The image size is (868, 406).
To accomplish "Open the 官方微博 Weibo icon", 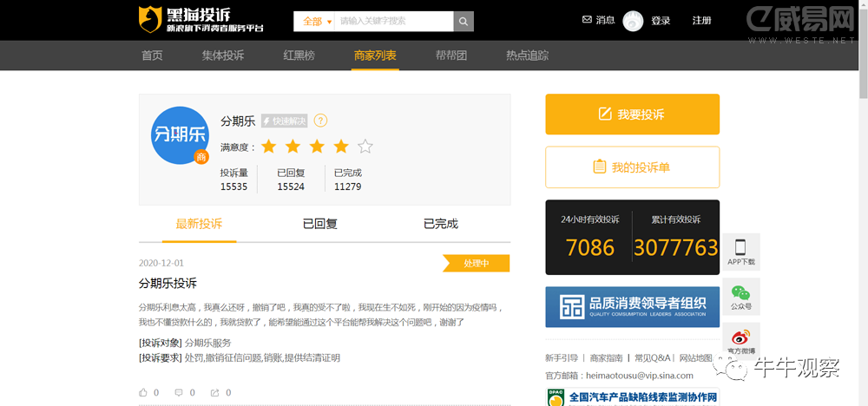I will [740, 340].
